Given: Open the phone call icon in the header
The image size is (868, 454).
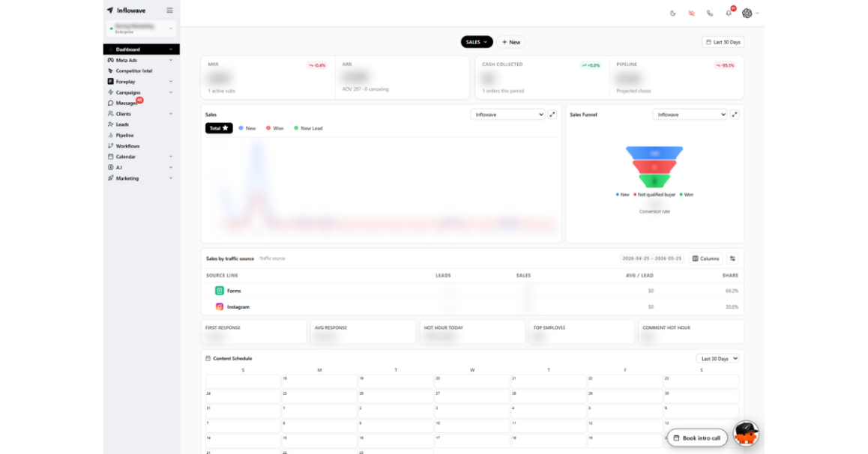Looking at the screenshot, I should tap(710, 13).
